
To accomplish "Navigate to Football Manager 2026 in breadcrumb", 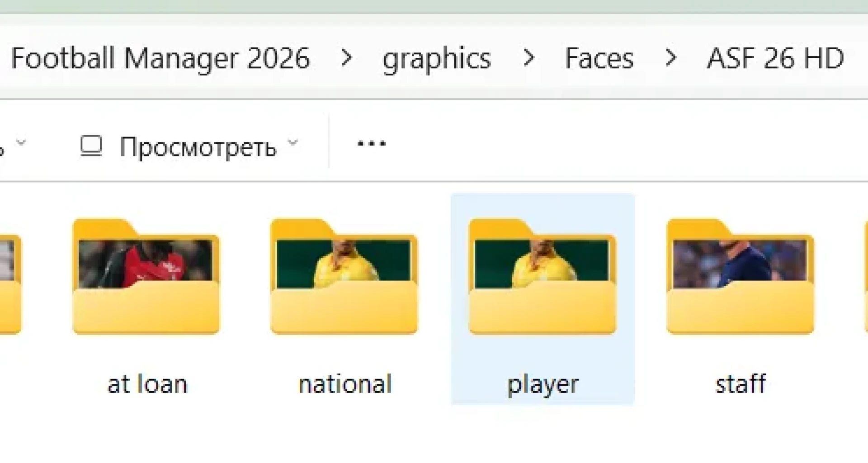I will click(160, 59).
